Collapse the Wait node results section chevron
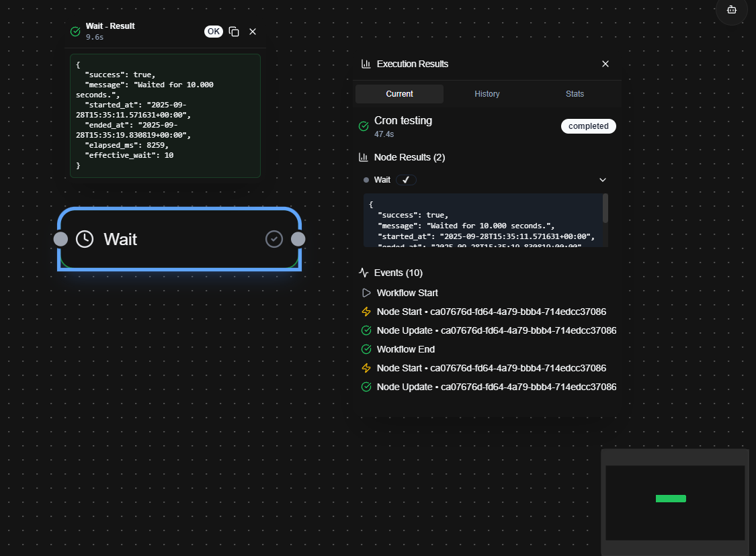 point(602,179)
